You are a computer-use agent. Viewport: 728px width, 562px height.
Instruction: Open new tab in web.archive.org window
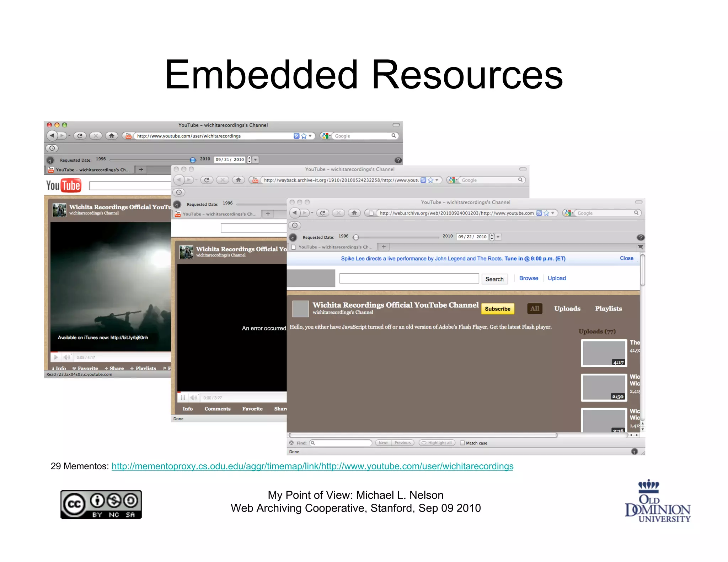pyautogui.click(x=384, y=247)
